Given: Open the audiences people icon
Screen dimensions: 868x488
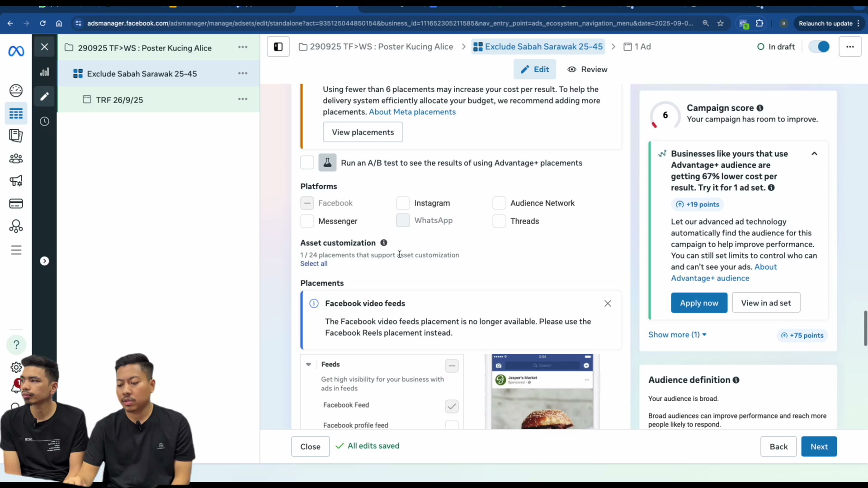Looking at the screenshot, I should tap(16, 159).
